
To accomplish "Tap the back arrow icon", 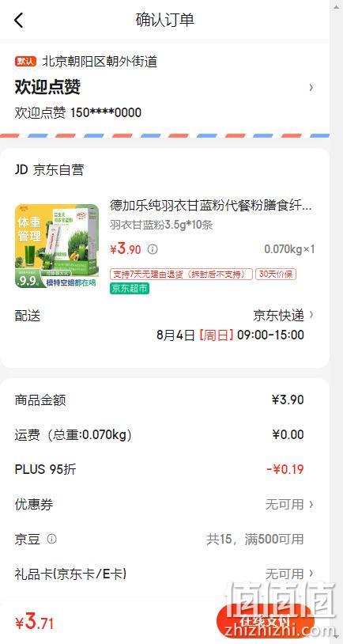I will tap(19, 20).
